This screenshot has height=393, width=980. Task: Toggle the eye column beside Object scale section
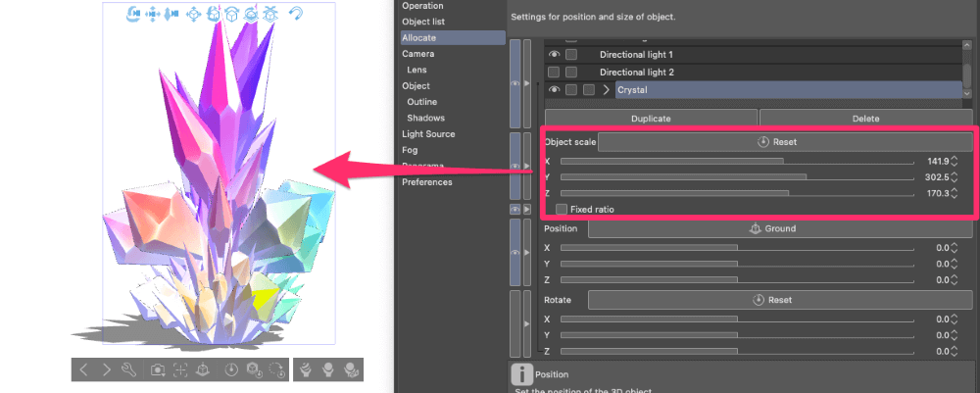coord(515,166)
